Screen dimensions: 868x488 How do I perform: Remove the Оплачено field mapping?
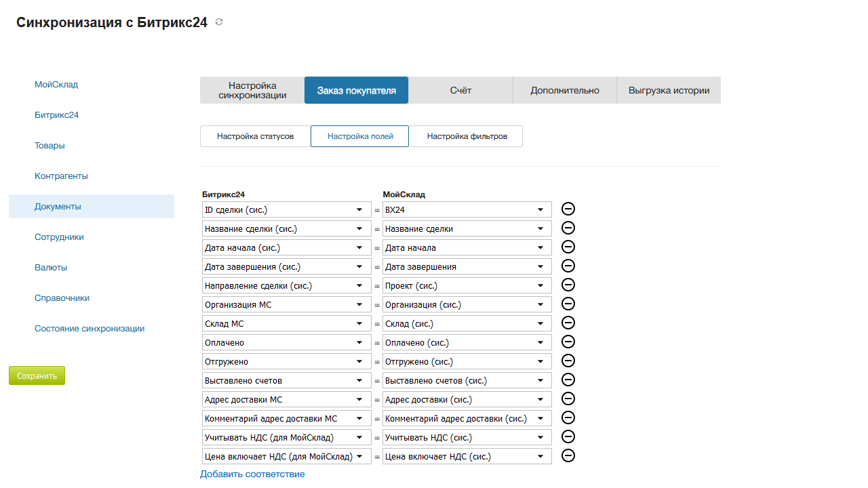[568, 342]
